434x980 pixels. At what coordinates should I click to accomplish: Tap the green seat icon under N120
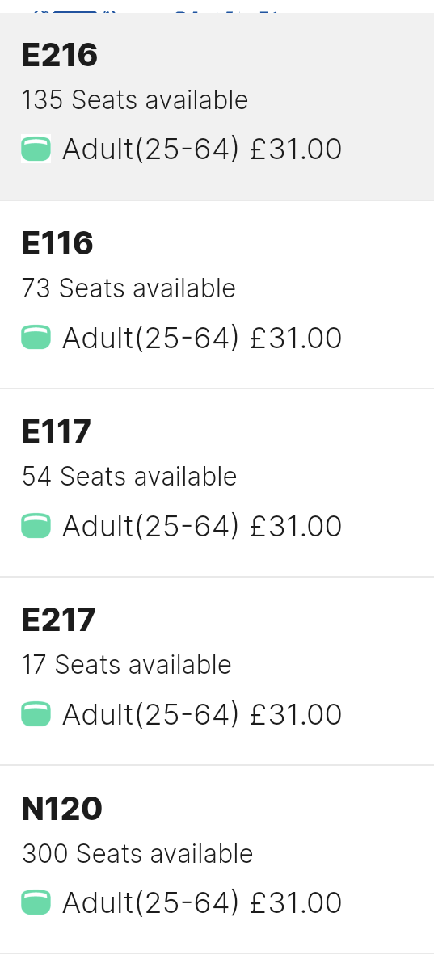tap(36, 902)
